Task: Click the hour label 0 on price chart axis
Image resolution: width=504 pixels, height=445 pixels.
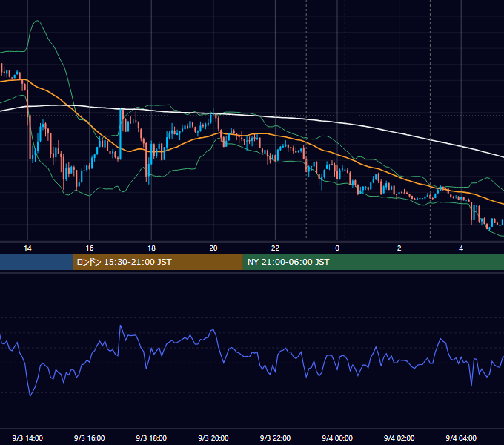Action: (337, 248)
